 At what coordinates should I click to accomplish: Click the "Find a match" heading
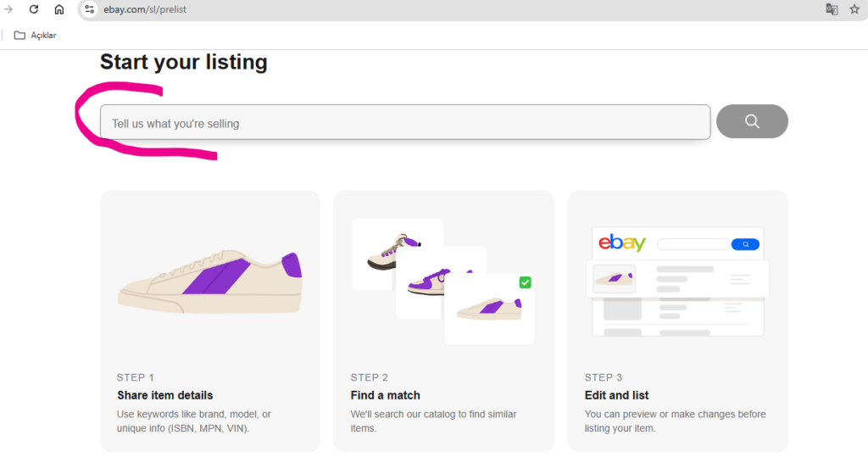point(386,395)
